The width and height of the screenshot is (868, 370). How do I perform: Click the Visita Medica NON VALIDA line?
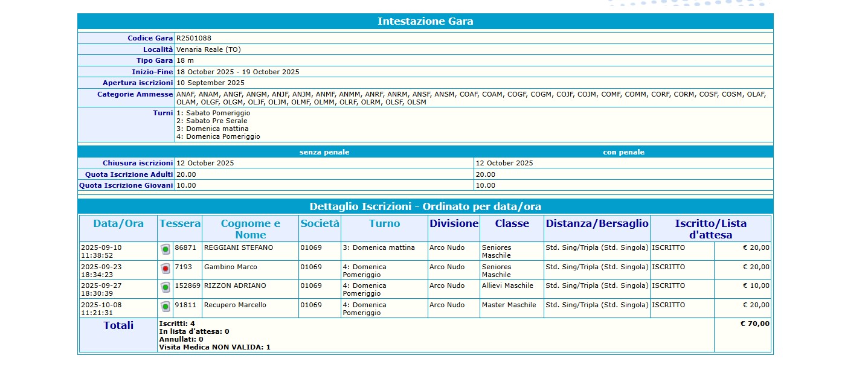[x=214, y=347]
